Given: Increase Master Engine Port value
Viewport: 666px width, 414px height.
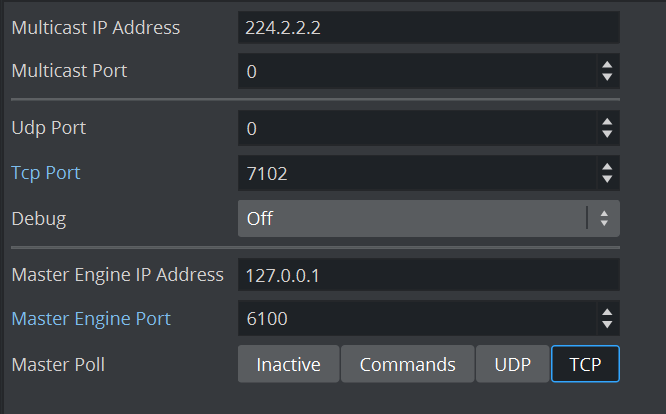Looking at the screenshot, I should point(606,312).
